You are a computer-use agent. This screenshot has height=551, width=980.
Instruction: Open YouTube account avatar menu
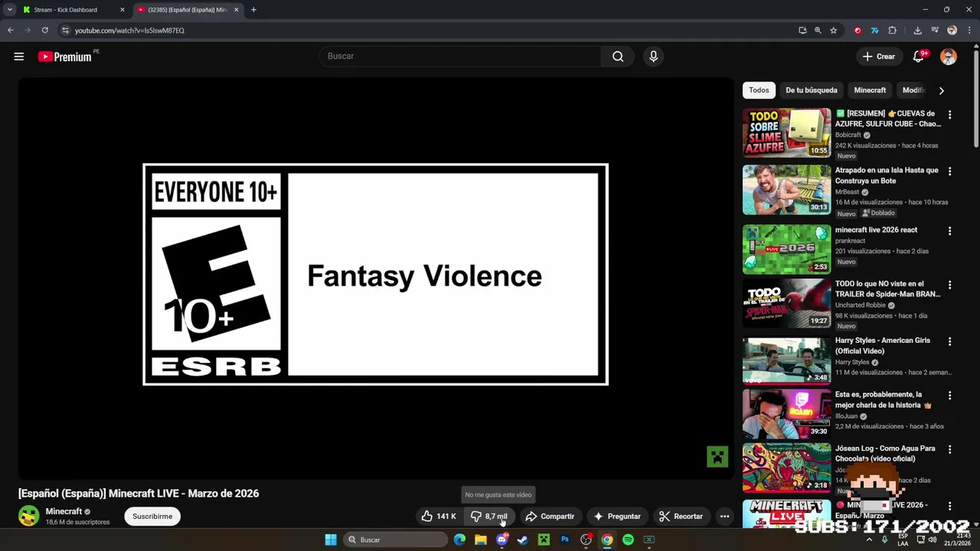949,57
